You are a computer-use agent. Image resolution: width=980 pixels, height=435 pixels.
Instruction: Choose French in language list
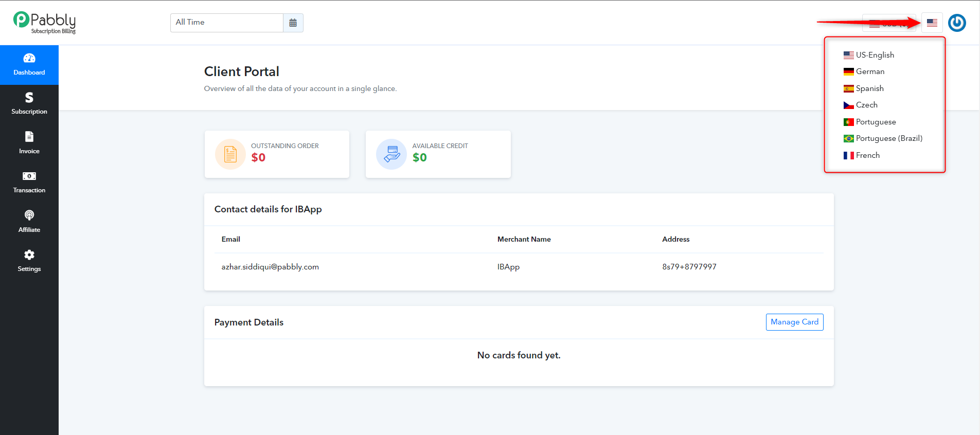862,155
